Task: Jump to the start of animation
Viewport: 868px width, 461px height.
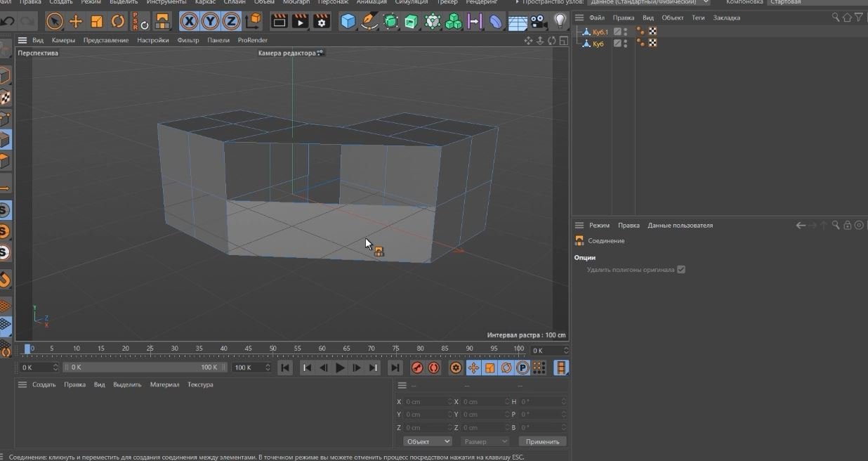Action: point(285,368)
